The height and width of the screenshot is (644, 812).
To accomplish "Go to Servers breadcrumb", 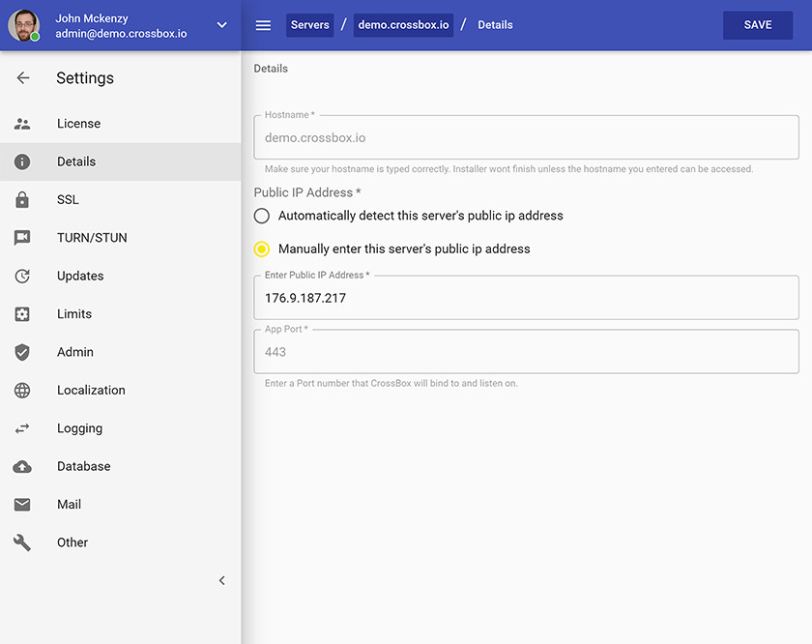I will (x=309, y=25).
